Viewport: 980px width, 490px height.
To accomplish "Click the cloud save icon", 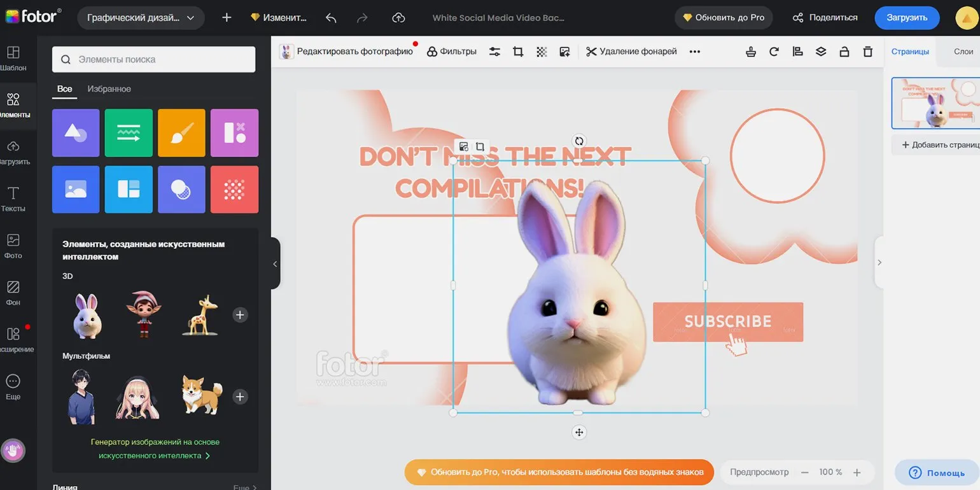I will tap(398, 18).
